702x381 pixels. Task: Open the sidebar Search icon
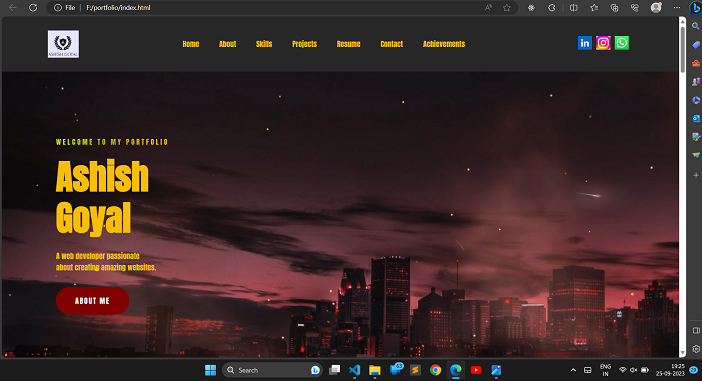tap(696, 26)
